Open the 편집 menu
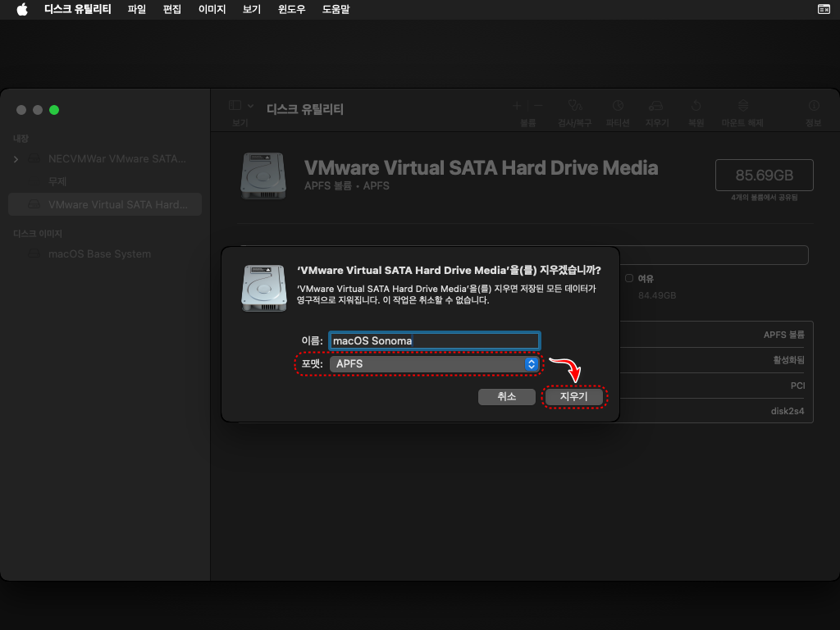 [172, 9]
